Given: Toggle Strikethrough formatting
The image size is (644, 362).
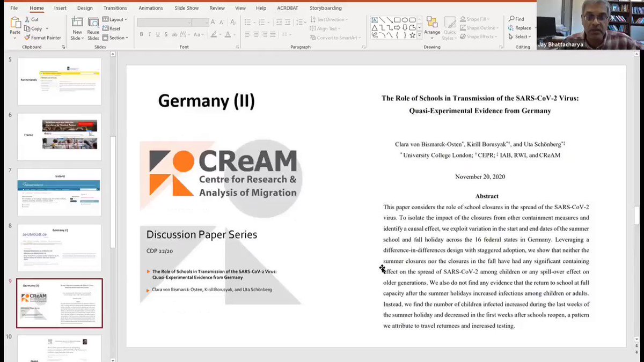Looking at the screenshot, I should point(174,35).
